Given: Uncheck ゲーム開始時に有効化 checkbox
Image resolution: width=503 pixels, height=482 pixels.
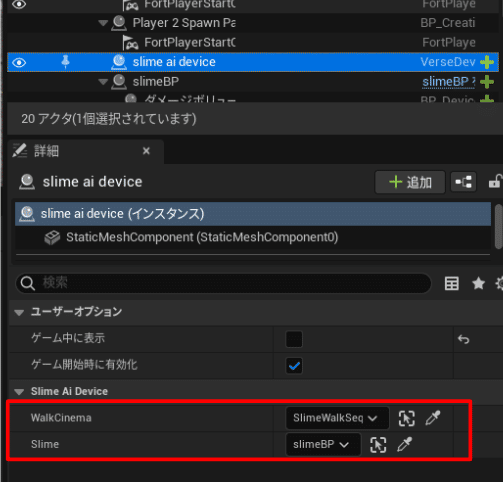Looking at the screenshot, I should coord(294,366).
